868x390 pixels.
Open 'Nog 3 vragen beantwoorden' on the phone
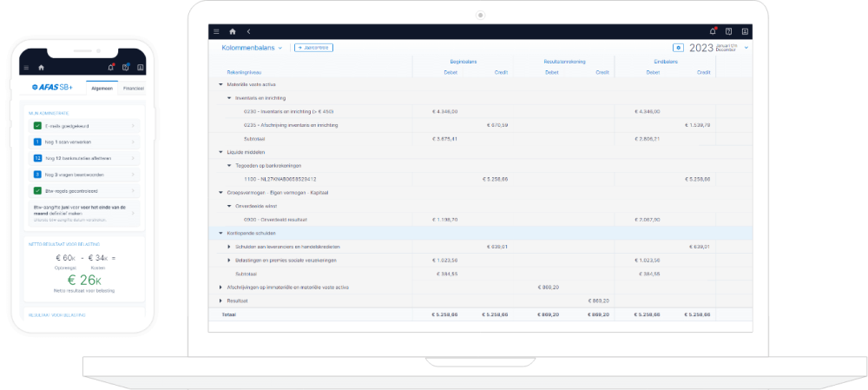click(x=82, y=175)
